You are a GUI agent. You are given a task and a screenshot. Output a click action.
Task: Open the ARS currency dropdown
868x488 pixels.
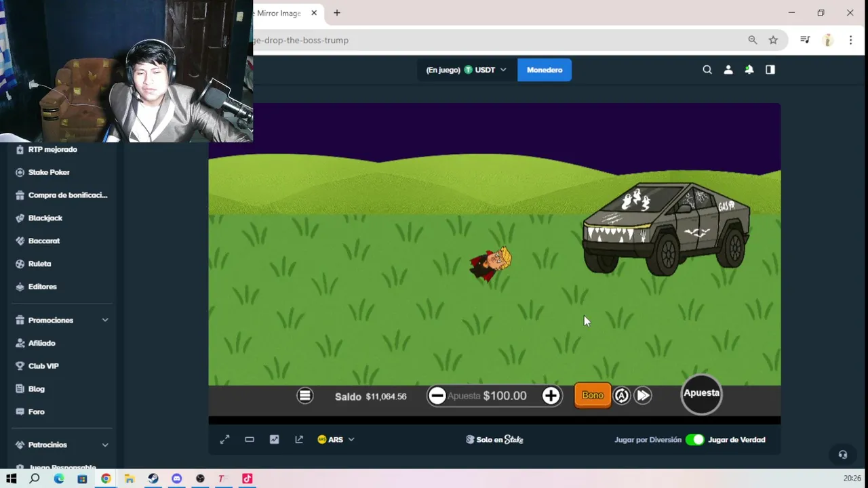336,439
